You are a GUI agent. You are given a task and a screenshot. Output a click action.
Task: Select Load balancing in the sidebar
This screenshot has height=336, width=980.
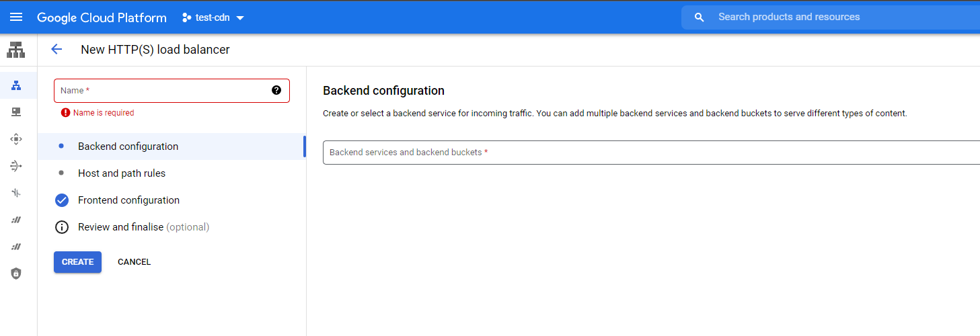click(16, 85)
